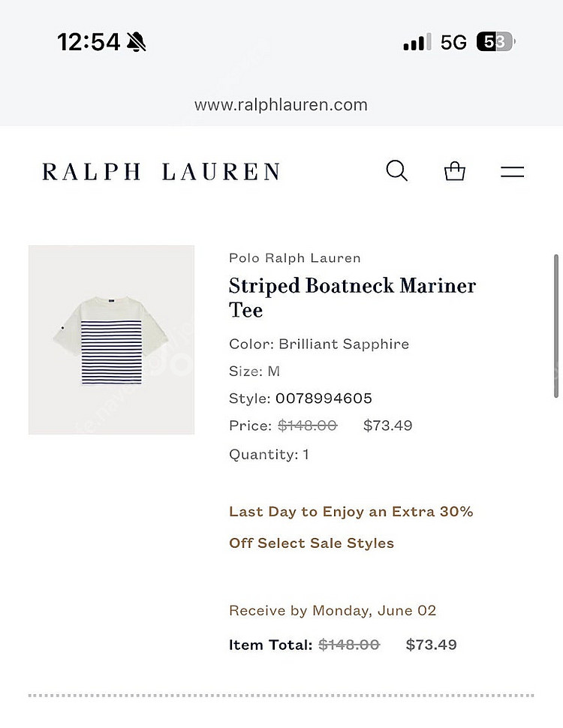Click the sale price $73.49 next to Price
The image size is (563, 728).
(387, 426)
